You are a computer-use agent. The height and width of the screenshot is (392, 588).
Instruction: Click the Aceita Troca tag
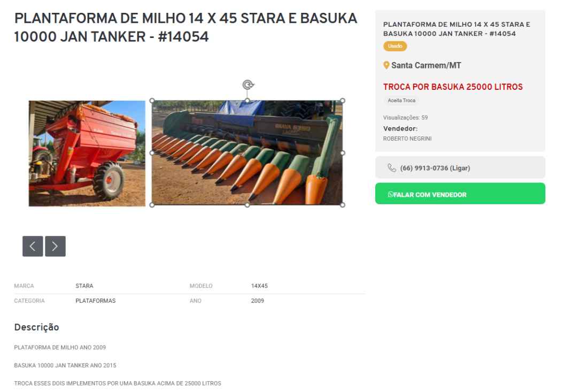(401, 101)
